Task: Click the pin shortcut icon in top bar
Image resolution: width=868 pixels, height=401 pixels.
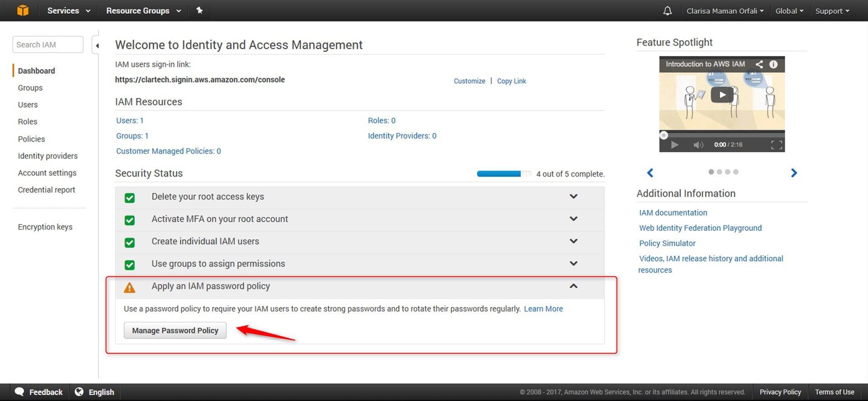Action: [199, 10]
